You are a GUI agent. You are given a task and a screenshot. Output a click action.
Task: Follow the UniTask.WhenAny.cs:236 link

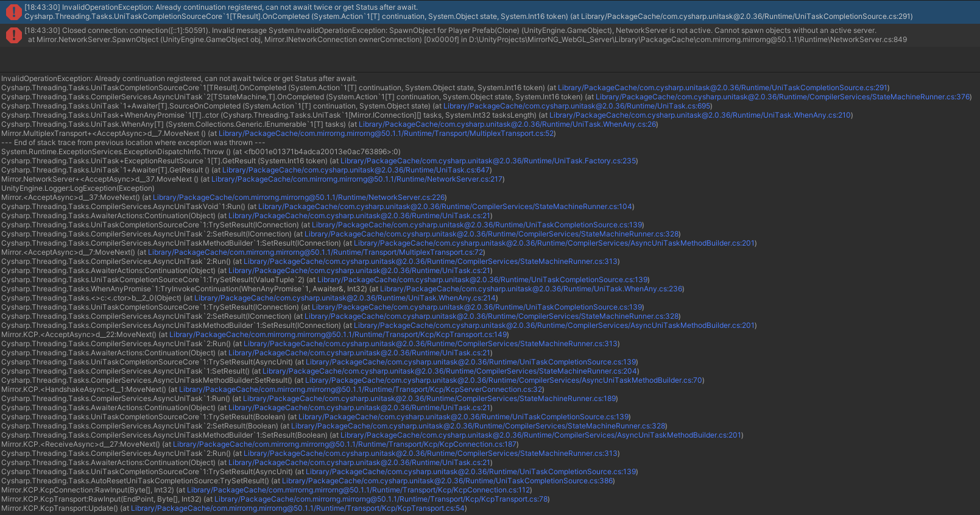[x=531, y=289]
